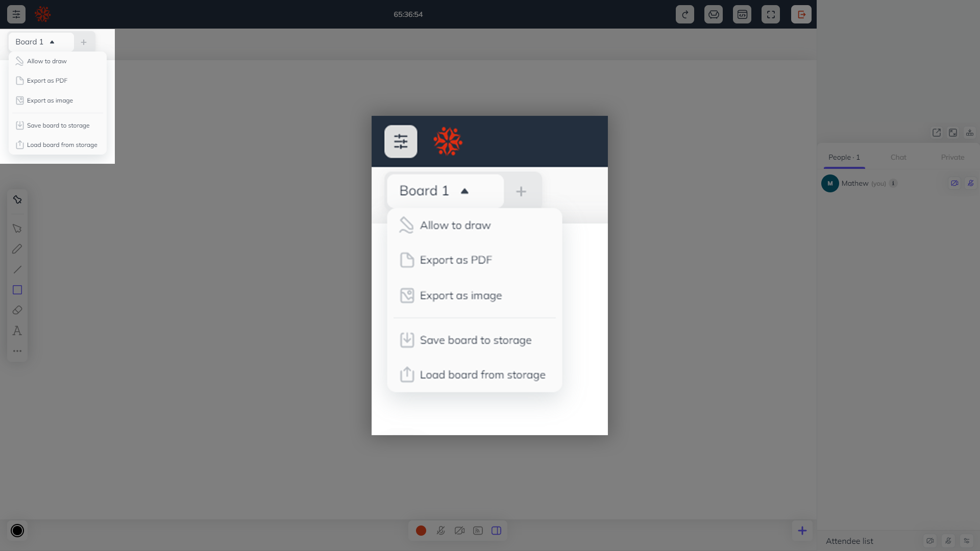
Task: Click the more tools ellipsis icon
Action: click(x=17, y=350)
